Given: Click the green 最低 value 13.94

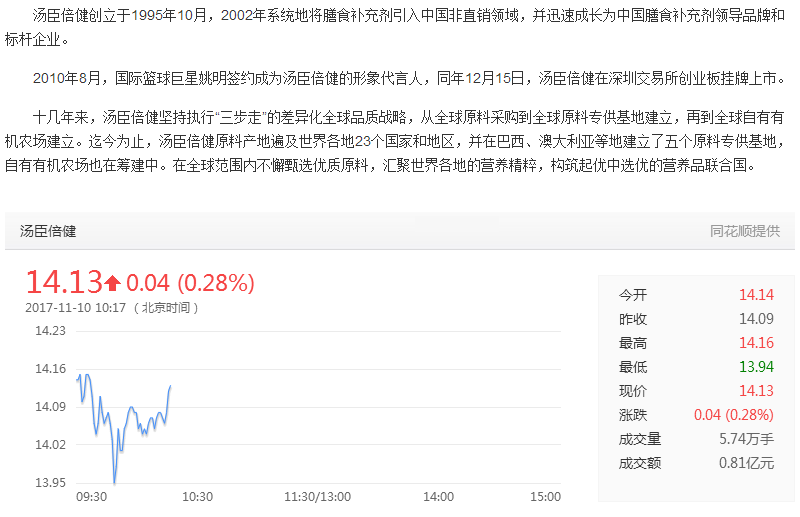Looking at the screenshot, I should (756, 367).
